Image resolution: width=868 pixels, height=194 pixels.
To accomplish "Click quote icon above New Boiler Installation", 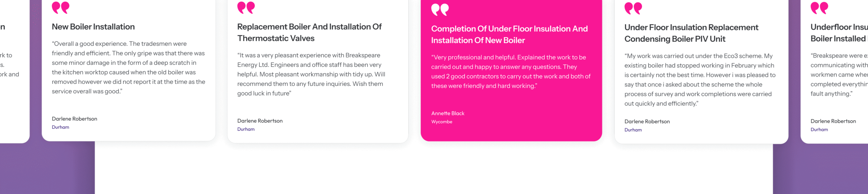I will tap(60, 7).
